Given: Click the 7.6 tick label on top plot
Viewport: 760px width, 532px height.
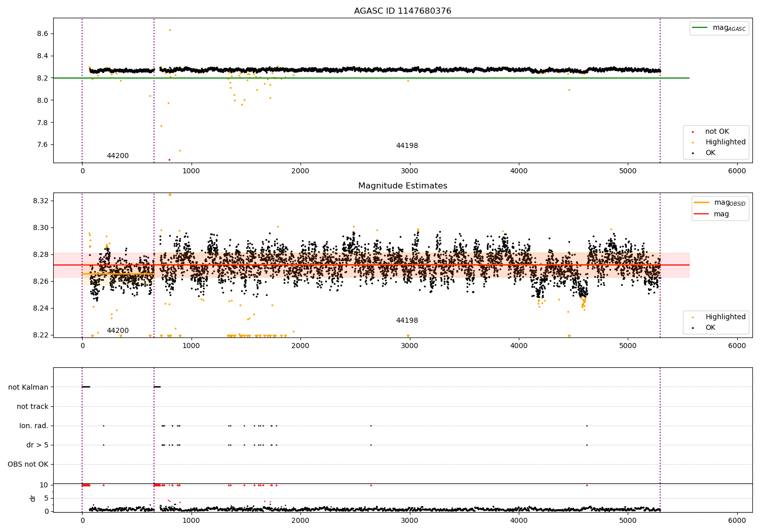Looking at the screenshot, I should (42, 145).
